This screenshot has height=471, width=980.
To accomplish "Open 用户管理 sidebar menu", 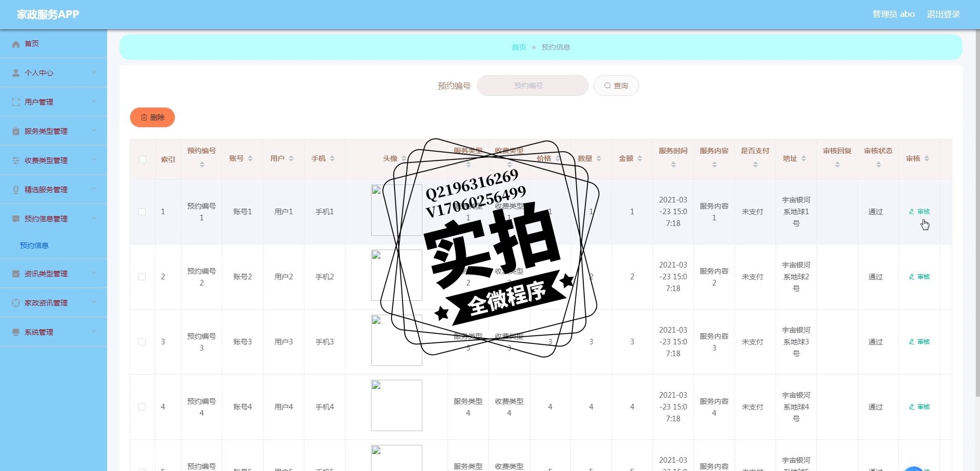I will (x=53, y=102).
